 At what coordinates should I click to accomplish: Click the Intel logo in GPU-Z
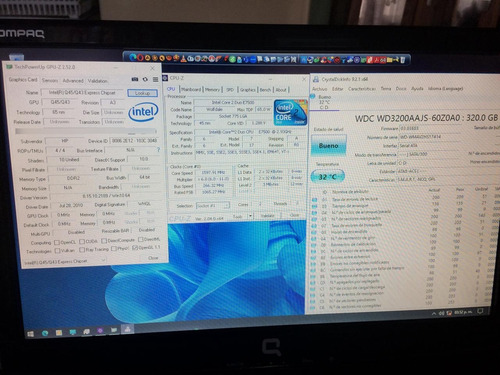(143, 112)
